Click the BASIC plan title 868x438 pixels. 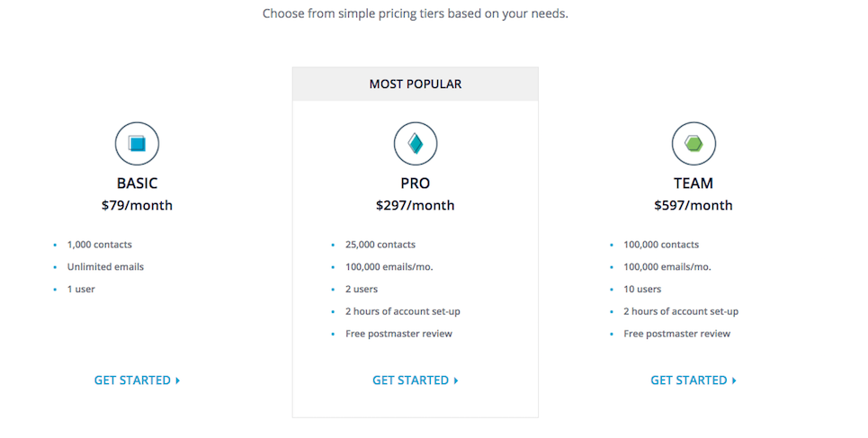coord(138,183)
